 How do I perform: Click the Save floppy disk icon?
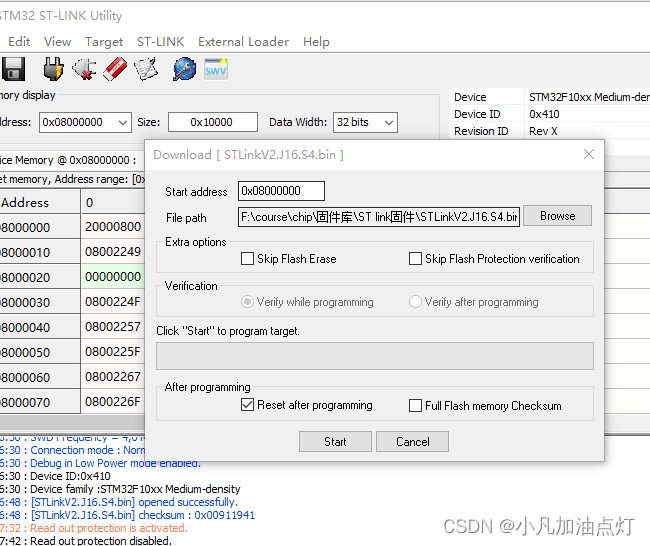click(x=13, y=69)
